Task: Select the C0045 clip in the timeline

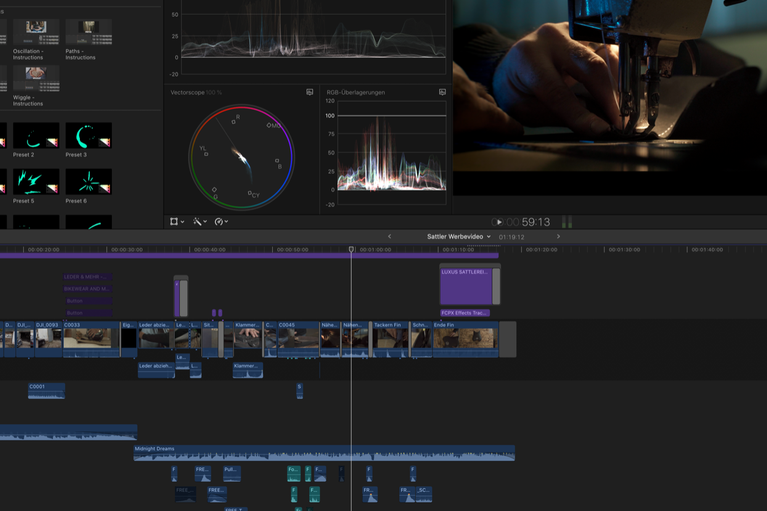Action: [x=298, y=339]
